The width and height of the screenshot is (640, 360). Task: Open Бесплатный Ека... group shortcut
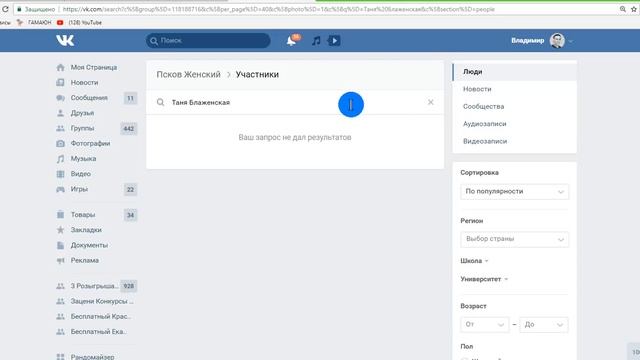98,332
